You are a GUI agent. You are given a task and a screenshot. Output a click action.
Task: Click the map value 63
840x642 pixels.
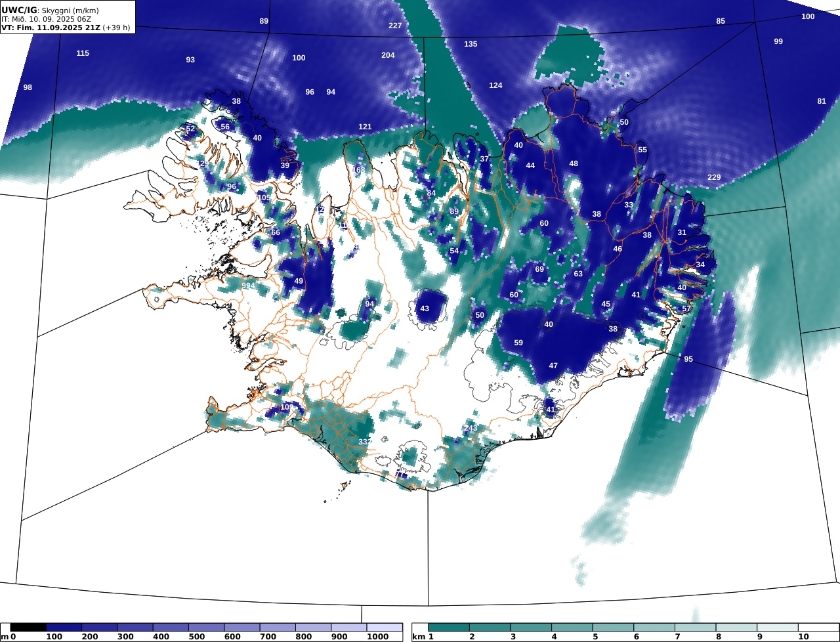578,274
